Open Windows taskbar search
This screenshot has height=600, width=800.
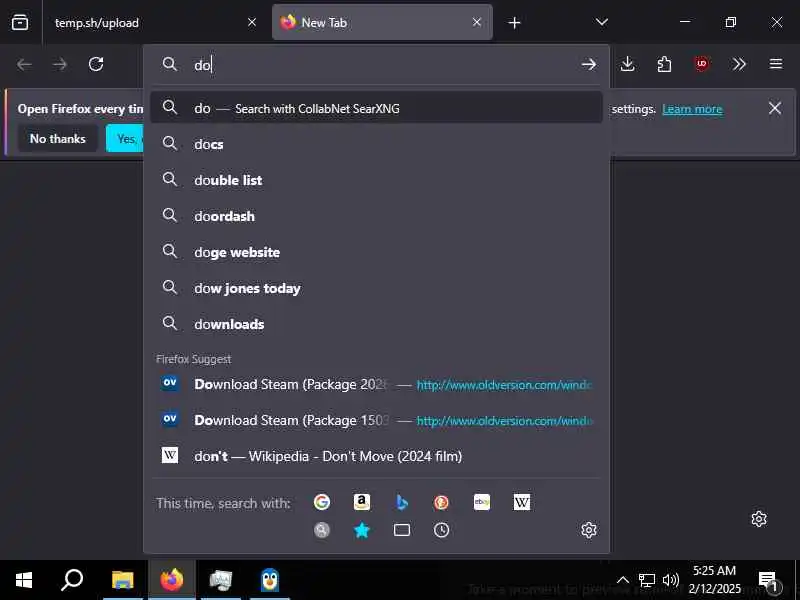72,580
